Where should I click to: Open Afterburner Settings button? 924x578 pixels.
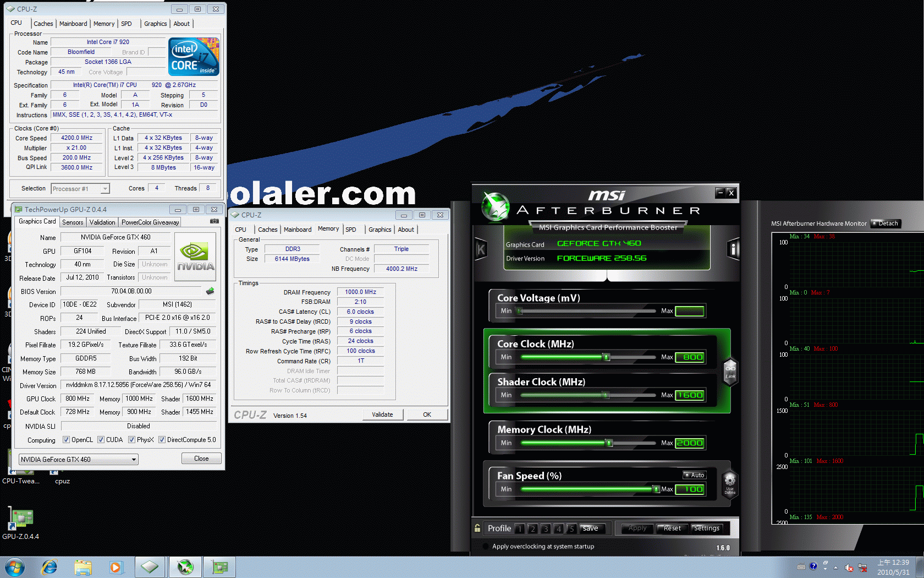coord(707,528)
